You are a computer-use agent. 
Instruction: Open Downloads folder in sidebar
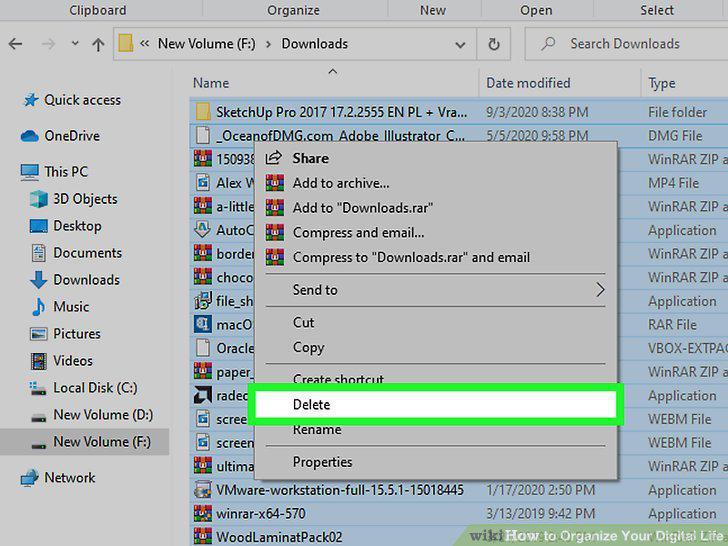86,280
